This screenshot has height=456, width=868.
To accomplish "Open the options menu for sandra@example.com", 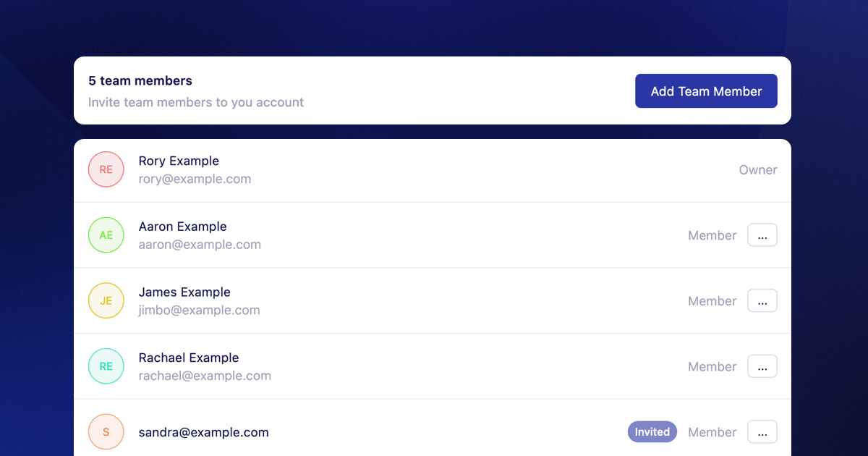I will 762,432.
